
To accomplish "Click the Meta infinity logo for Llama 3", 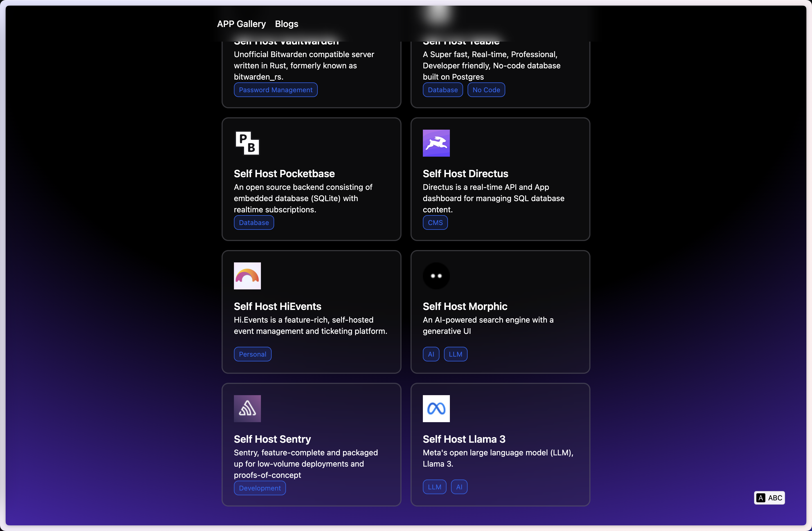I will click(436, 408).
